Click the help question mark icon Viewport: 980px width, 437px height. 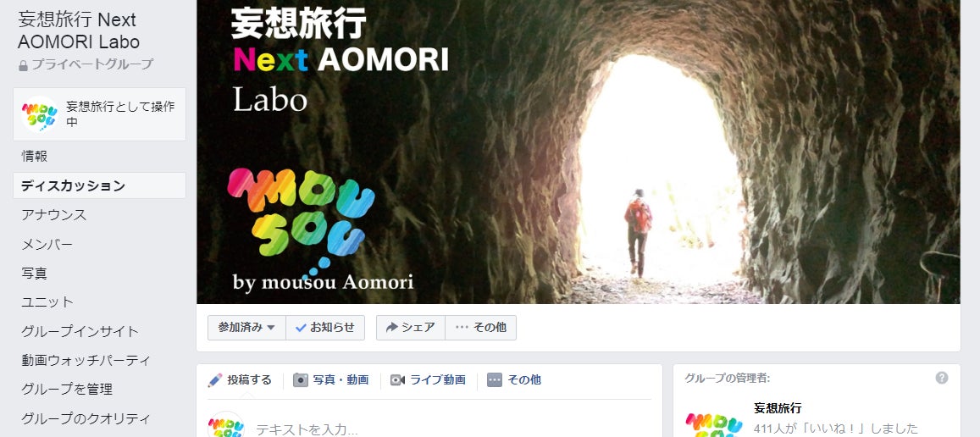(942, 378)
